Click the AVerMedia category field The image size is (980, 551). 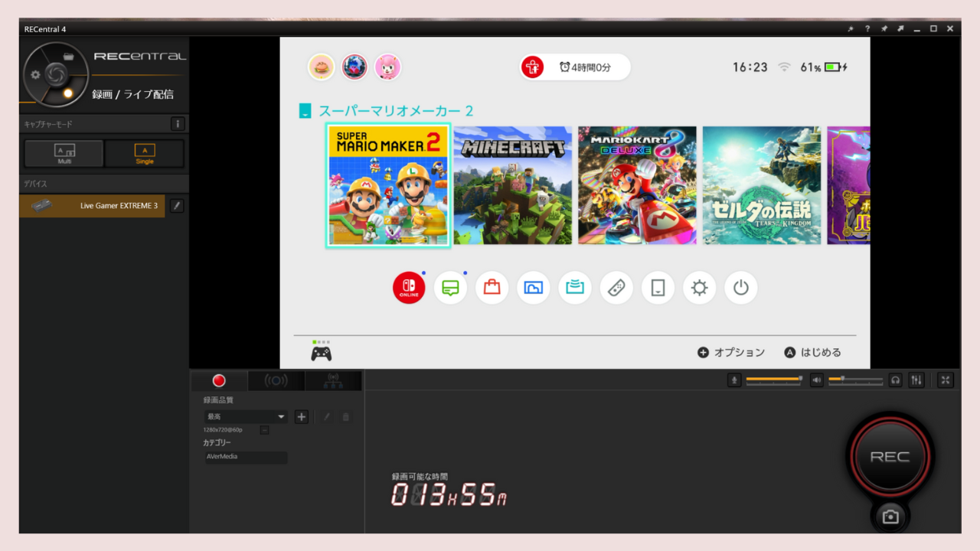pyautogui.click(x=246, y=457)
